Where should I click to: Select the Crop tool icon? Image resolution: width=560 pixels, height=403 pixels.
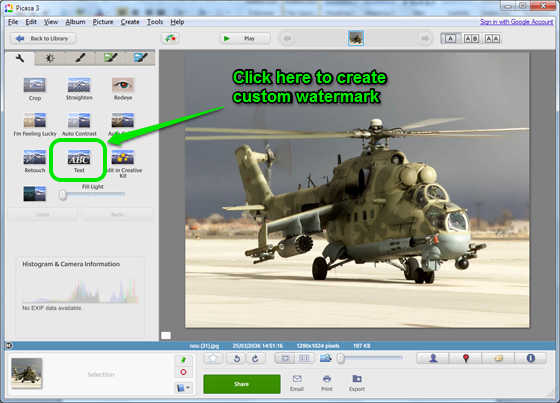point(35,85)
